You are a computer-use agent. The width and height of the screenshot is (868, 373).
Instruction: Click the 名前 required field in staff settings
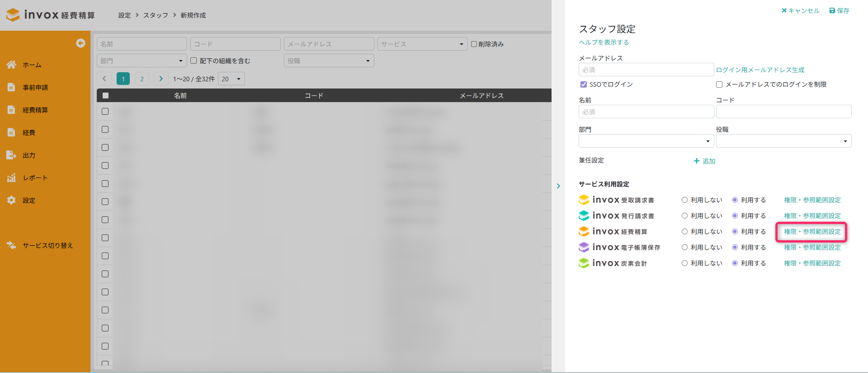click(646, 112)
